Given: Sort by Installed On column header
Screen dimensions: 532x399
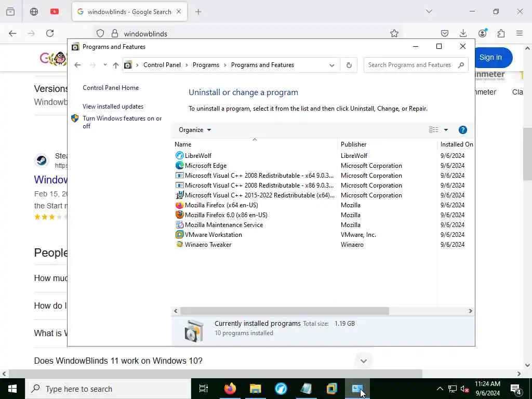Looking at the screenshot, I should 456,144.
